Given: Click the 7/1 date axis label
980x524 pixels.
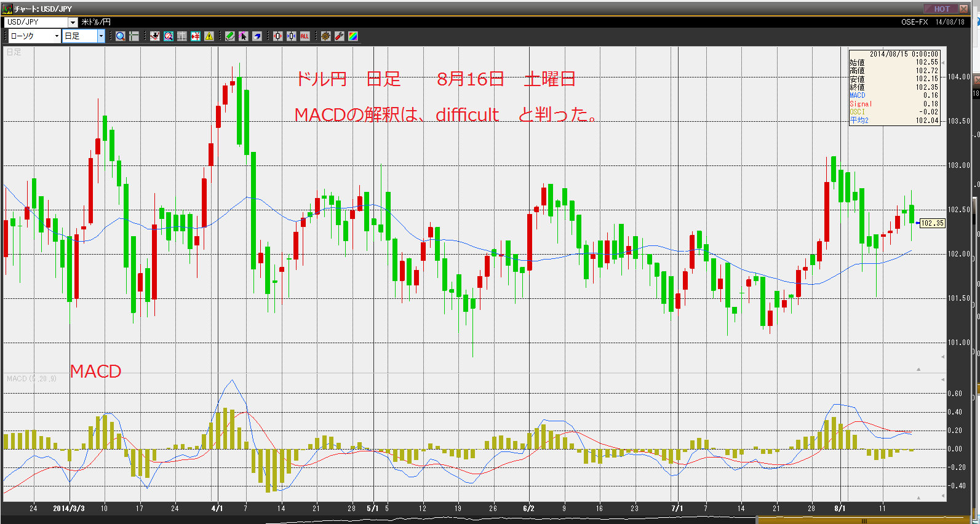Looking at the screenshot, I should [677, 509].
